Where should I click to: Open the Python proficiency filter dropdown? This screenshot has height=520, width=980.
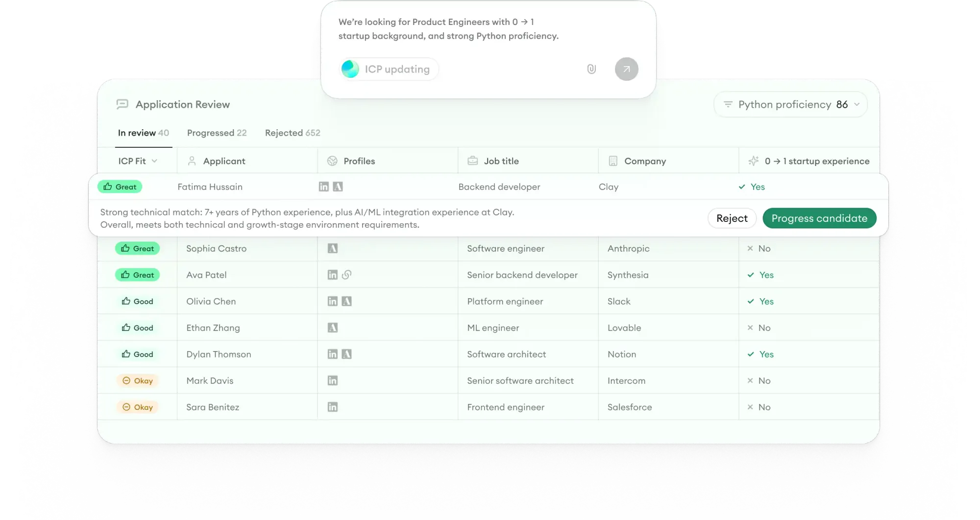click(790, 104)
